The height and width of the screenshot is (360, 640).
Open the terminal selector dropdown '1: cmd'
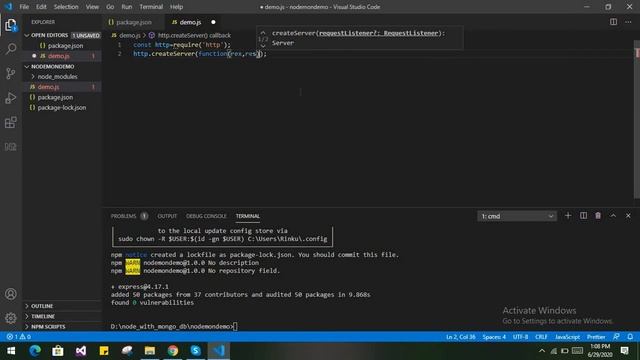pos(516,216)
